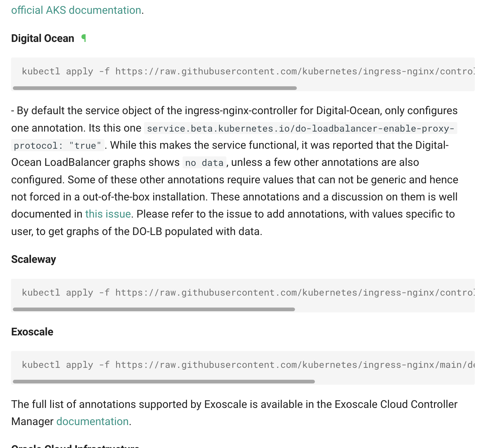Image resolution: width=495 pixels, height=448 pixels.
Task: Click the no data inline code snippet
Action: coord(204,162)
